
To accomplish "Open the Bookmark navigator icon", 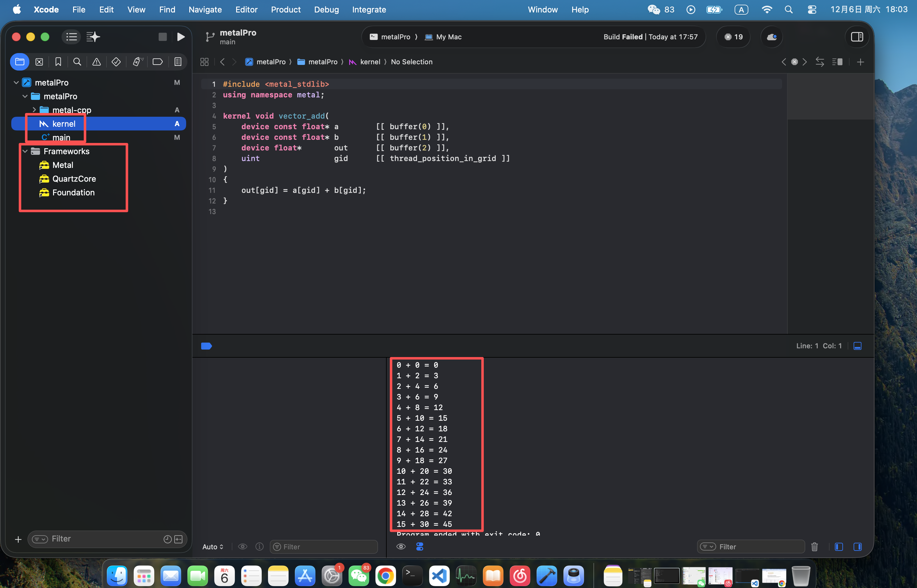I will pyautogui.click(x=58, y=62).
